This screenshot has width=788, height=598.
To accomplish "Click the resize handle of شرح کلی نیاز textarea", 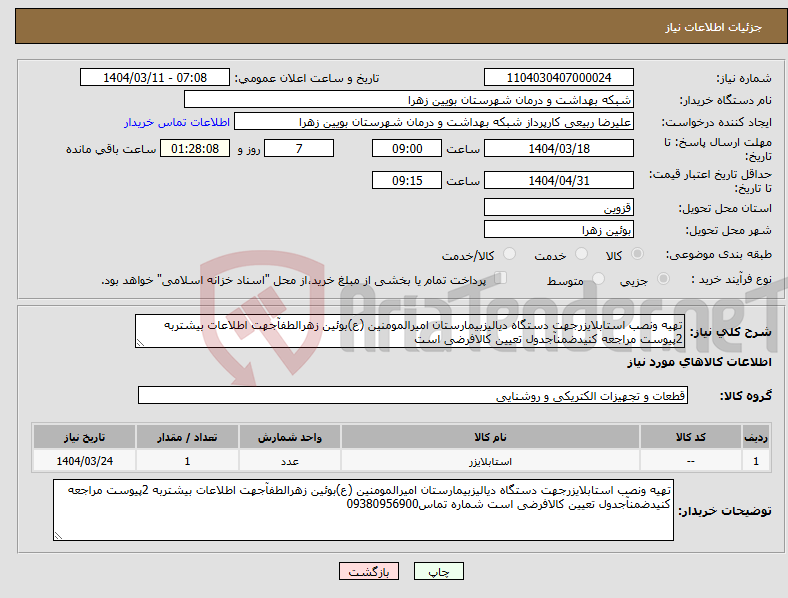I will [x=140, y=343].
